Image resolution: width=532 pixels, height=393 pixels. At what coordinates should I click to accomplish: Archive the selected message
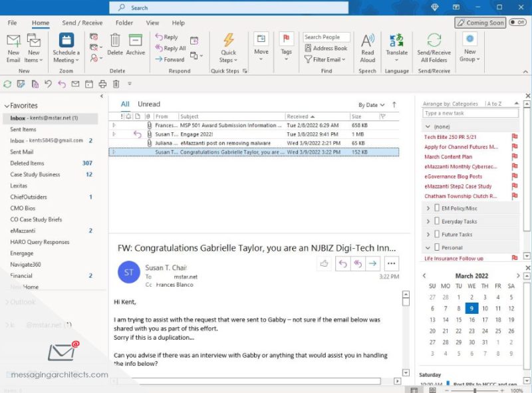tap(136, 41)
